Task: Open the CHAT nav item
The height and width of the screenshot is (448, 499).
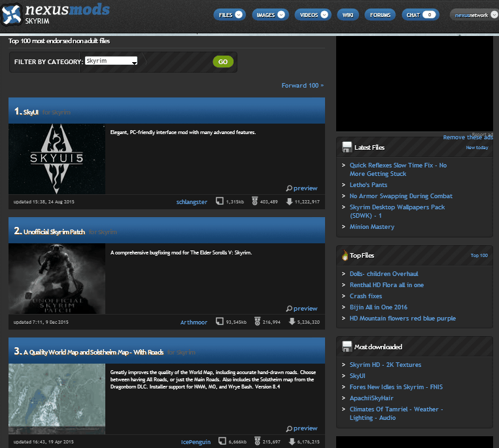Action: click(x=421, y=15)
